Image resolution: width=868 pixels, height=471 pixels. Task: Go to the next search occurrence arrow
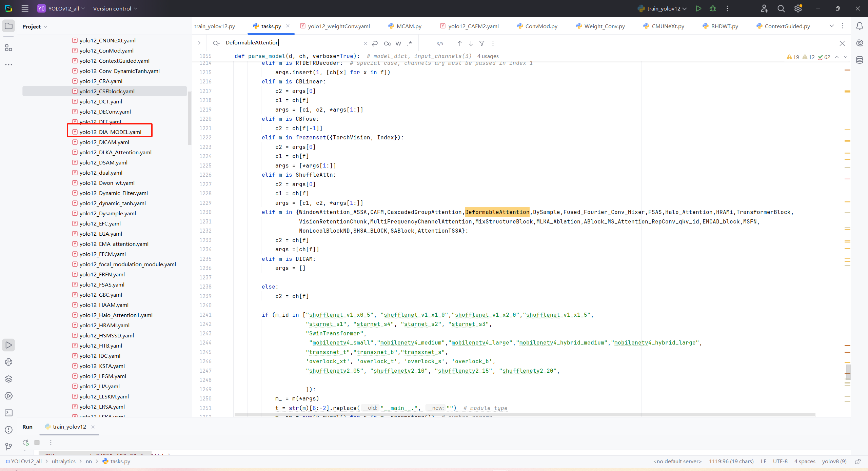[x=471, y=43]
